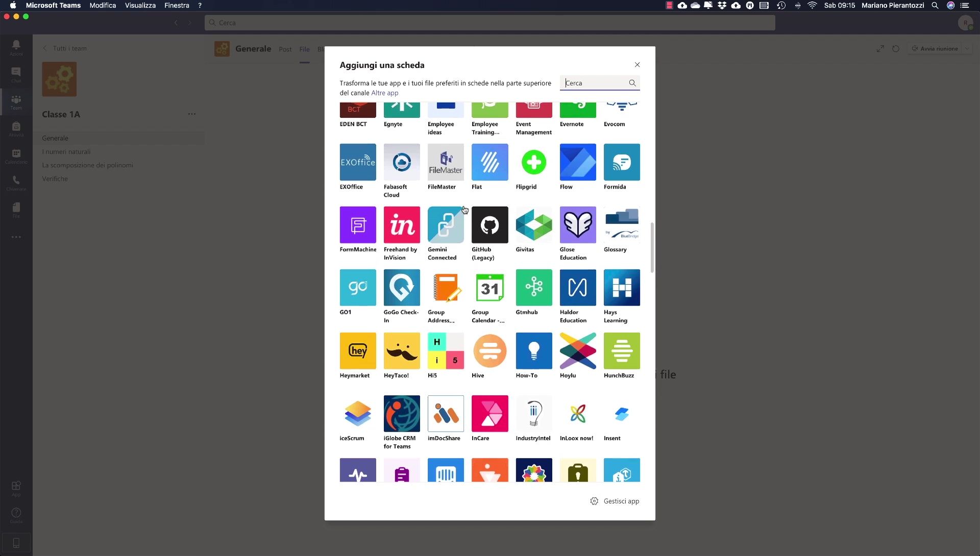Select GitHub (Legacy) app icon
This screenshot has height=556, width=980.
(x=489, y=225)
